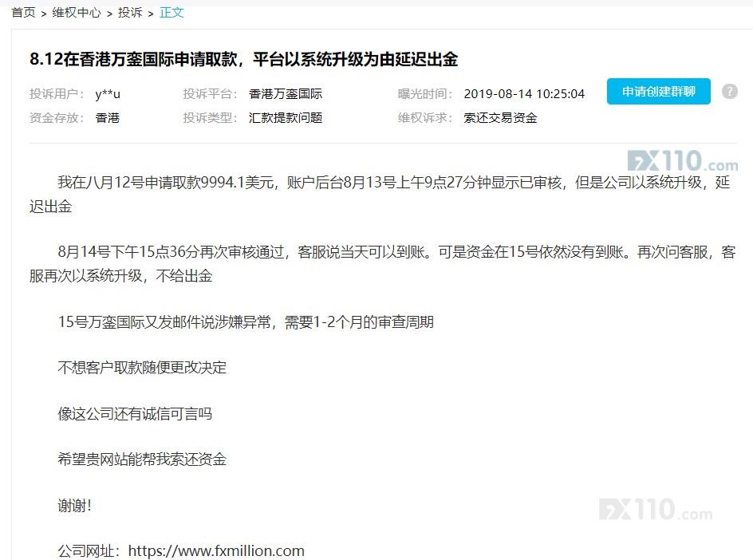Click the exposure time 2019-08-14 10:25:04
The image size is (753, 560).
(524, 94)
